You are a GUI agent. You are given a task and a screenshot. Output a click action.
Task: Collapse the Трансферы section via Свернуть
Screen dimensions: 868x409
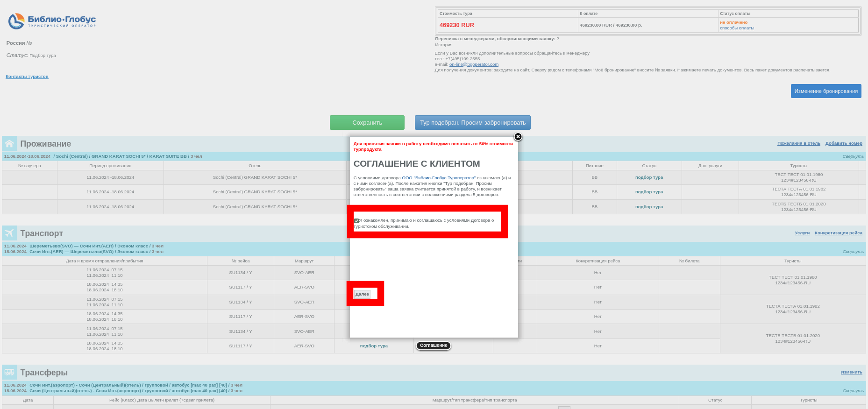(x=853, y=391)
